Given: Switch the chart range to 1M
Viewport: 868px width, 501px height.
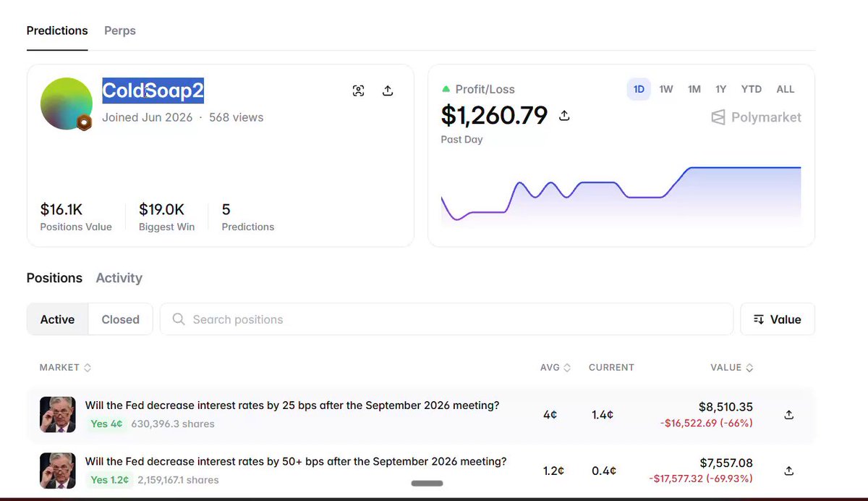Looking at the screenshot, I should [694, 89].
